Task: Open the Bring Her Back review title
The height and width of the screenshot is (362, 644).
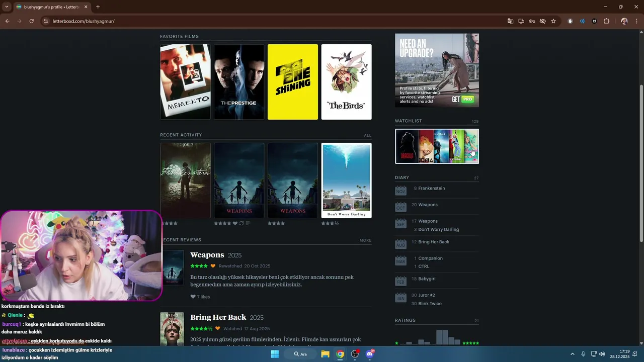Action: click(218, 317)
